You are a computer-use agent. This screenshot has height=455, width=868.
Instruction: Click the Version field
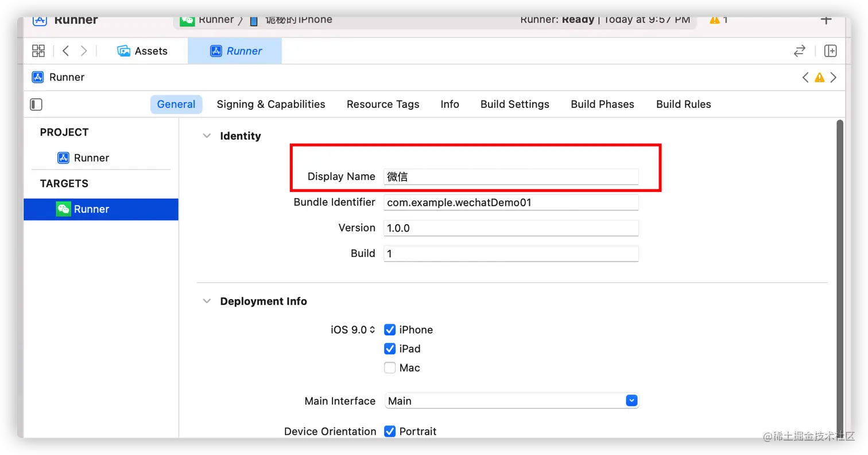[511, 228]
